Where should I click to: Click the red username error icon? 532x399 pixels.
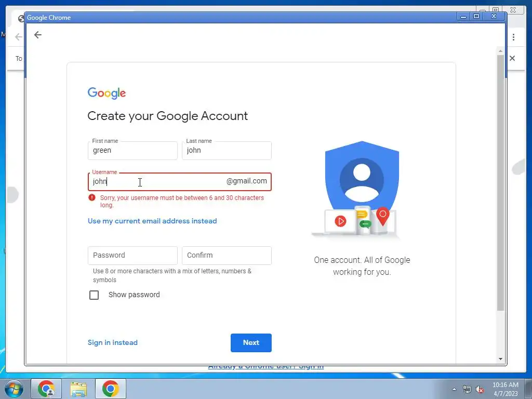click(92, 197)
